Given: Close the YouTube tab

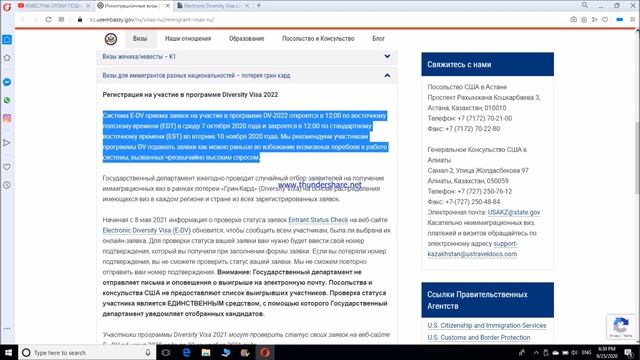Looking at the screenshot, I should pos(88,6).
